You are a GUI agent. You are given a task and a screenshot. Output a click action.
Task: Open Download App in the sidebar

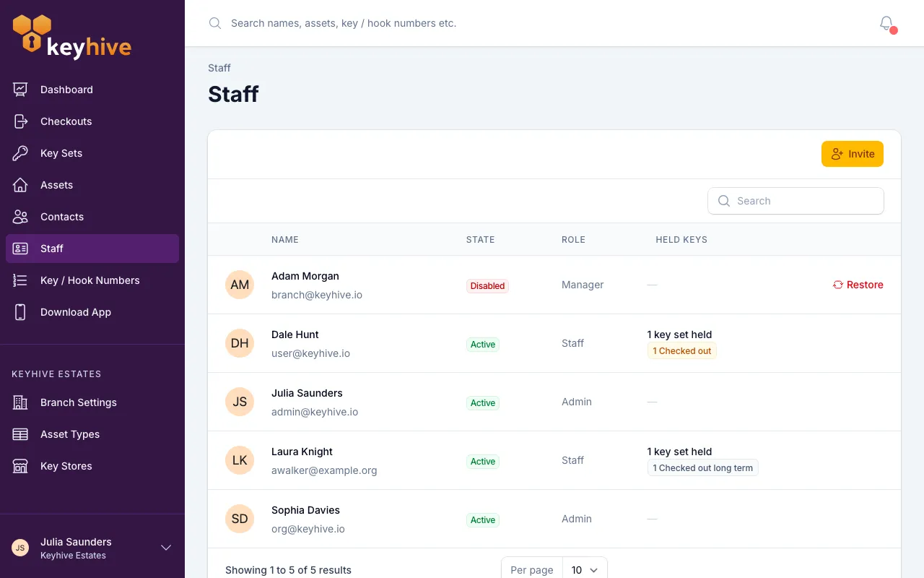pos(92,312)
